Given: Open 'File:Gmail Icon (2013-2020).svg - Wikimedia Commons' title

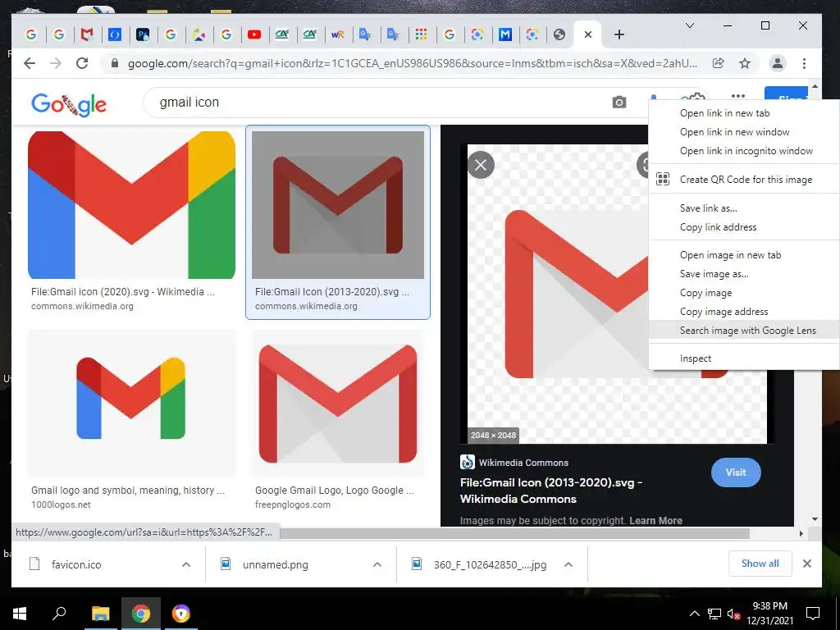Looking at the screenshot, I should pyautogui.click(x=550, y=491).
